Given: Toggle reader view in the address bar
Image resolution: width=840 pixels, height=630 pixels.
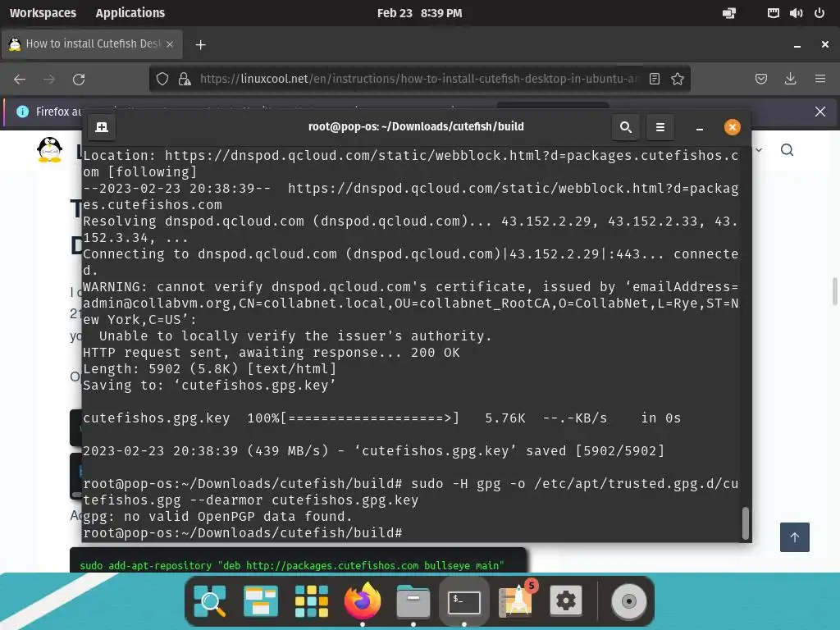Looking at the screenshot, I should pos(654,80).
